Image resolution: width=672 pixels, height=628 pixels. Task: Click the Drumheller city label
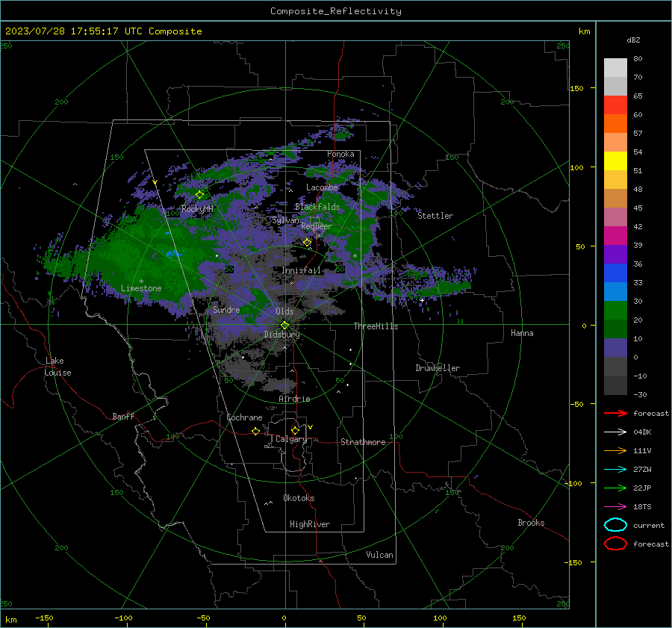point(438,368)
